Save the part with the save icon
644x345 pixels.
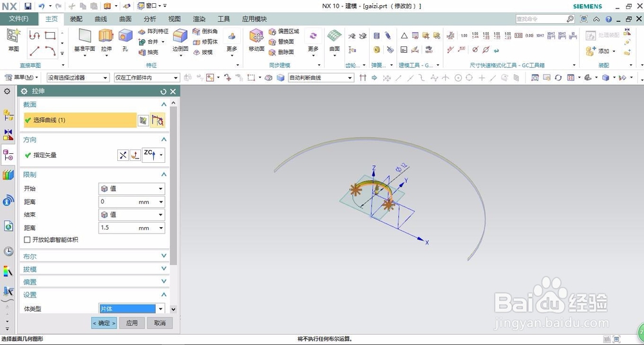(x=28, y=6)
